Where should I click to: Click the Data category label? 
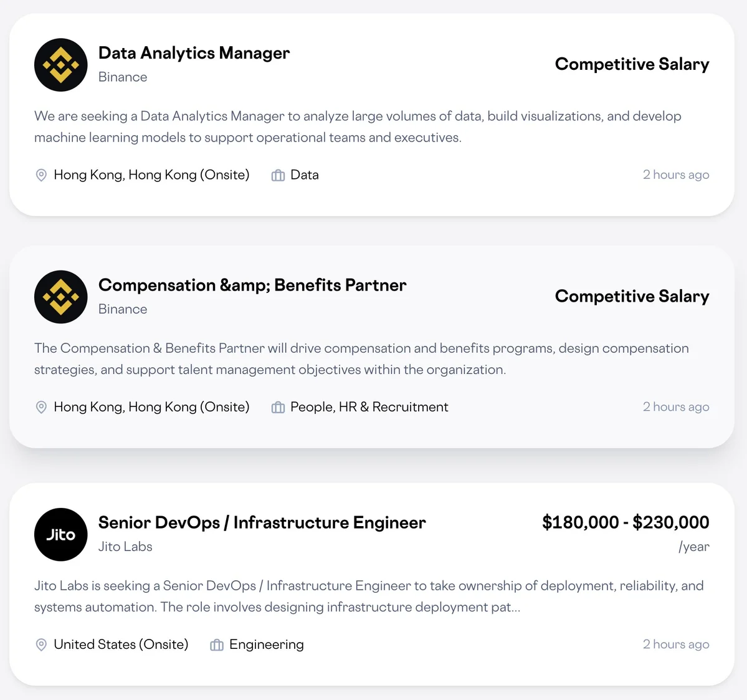[x=304, y=175]
